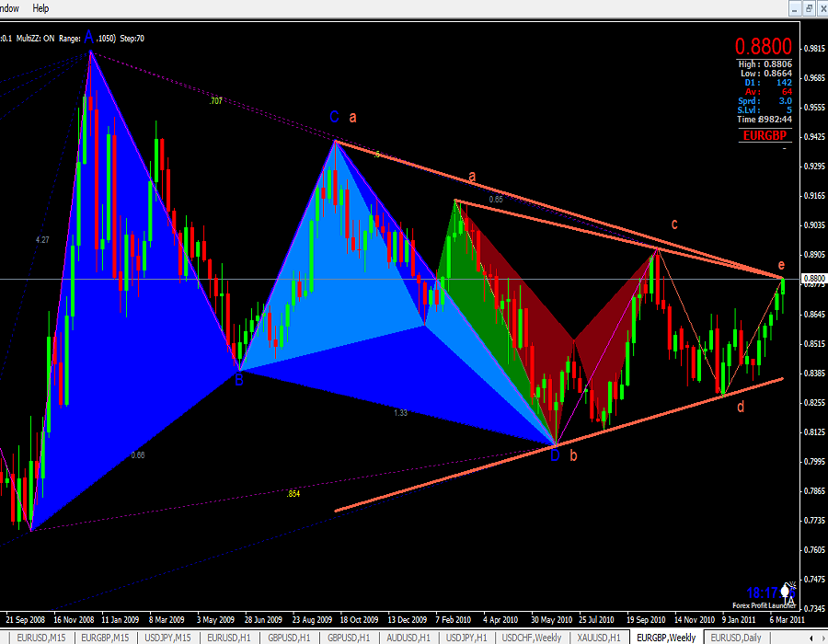The image size is (828, 644).
Task: Click the 0.9815 price axis label
Action: click(814, 49)
